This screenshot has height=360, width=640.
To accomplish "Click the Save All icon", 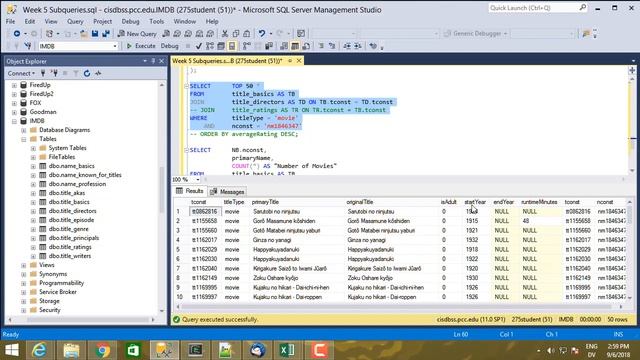I will click(106, 33).
